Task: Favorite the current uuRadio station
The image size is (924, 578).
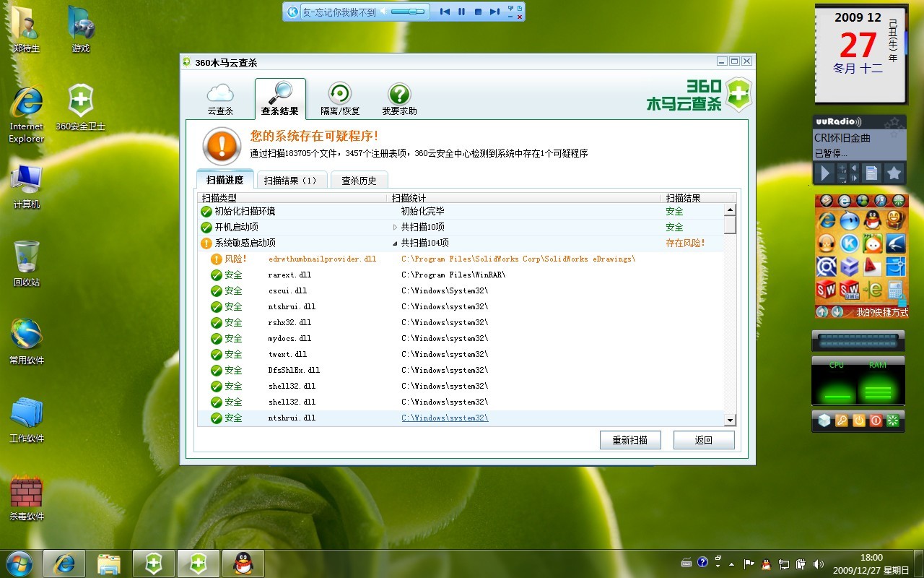Action: 894,173
